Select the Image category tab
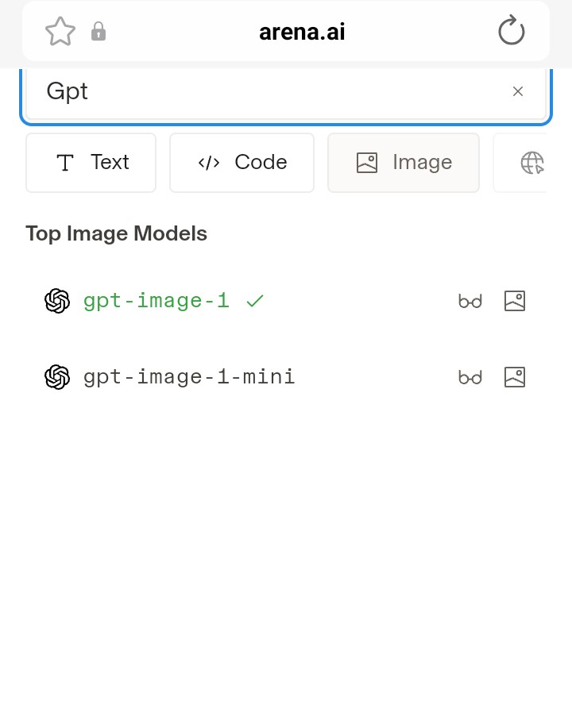Screen dimensions: 572x728 pos(404,163)
